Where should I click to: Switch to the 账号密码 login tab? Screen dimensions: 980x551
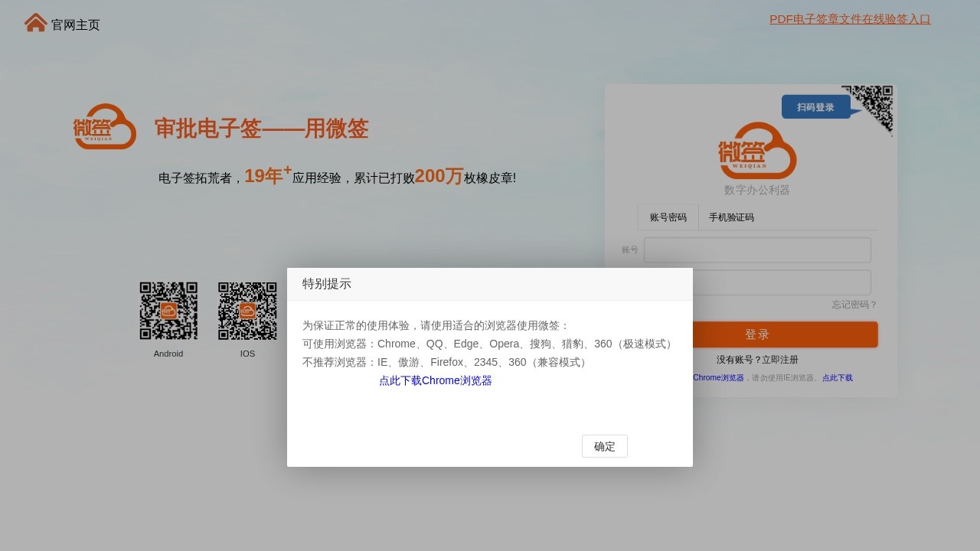point(667,217)
